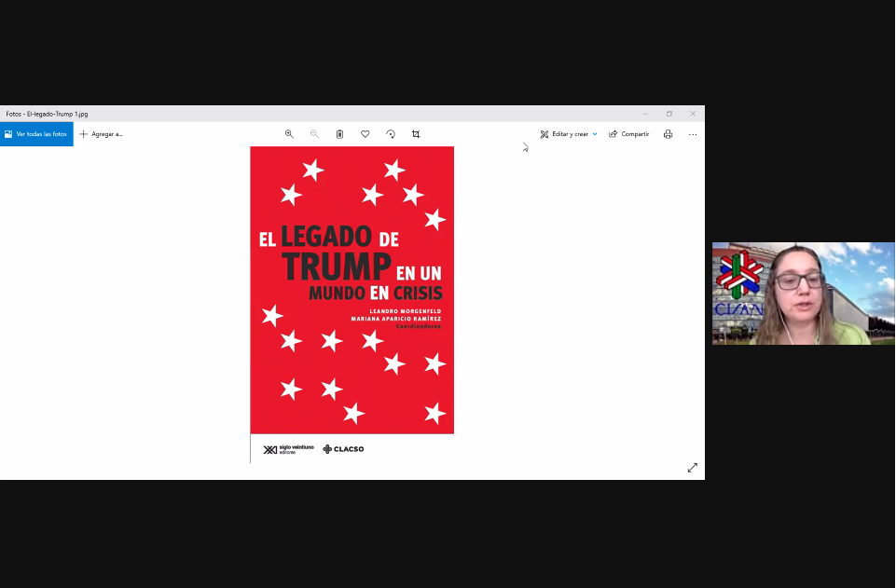Viewport: 896px width, 588px height.
Task: Open 'Editar y crear' menu
Action: pos(569,134)
